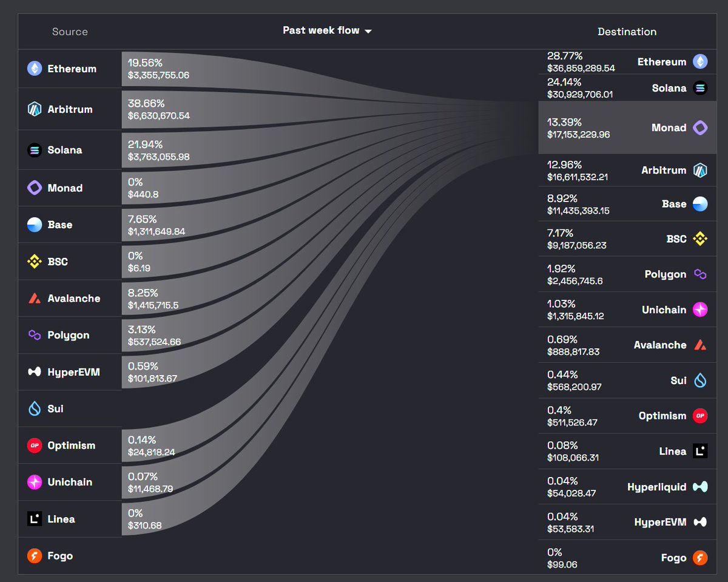Click the HyperEVM icon in Destination column

pyautogui.click(x=700, y=522)
